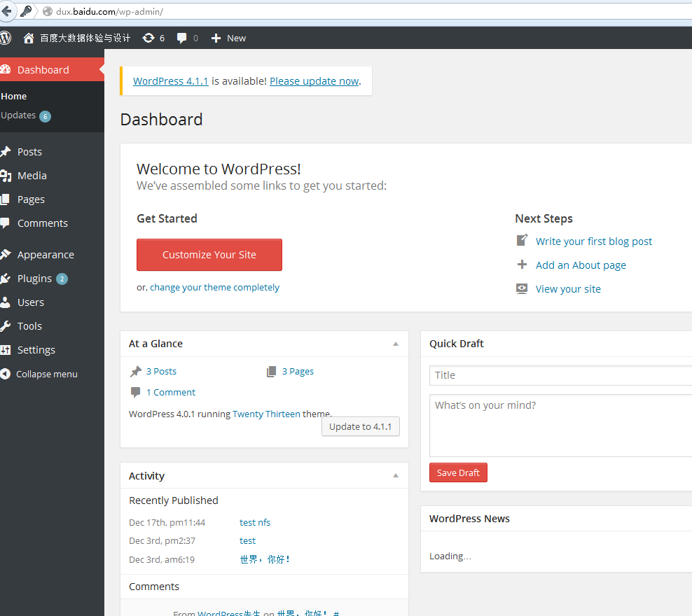Screen dimensions: 692x616
Task: Click Customize Your Site button
Action: coord(209,255)
